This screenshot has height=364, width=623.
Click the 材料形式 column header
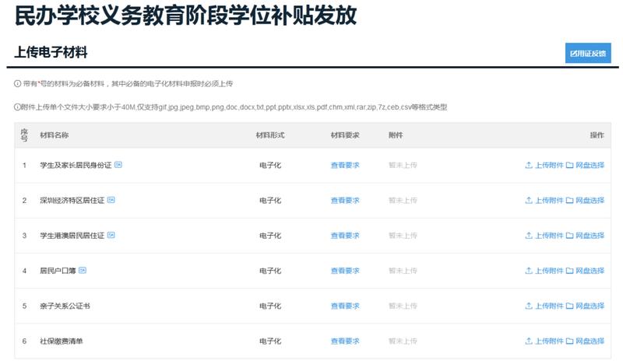click(x=270, y=135)
